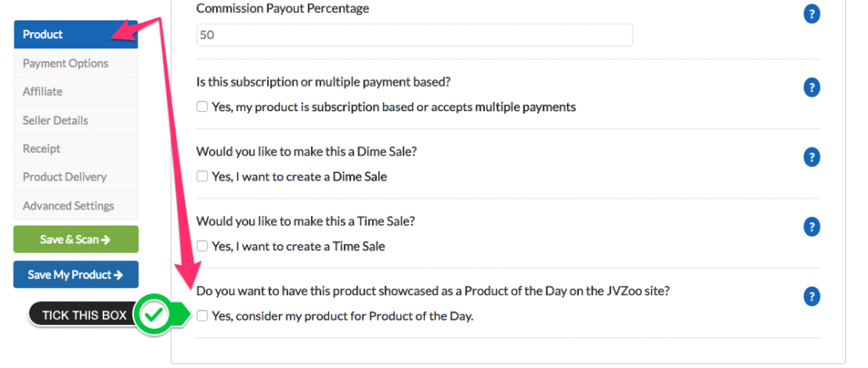This screenshot has width=868, height=368.
Task: Click help icon next to Time Sale question
Action: tap(811, 226)
